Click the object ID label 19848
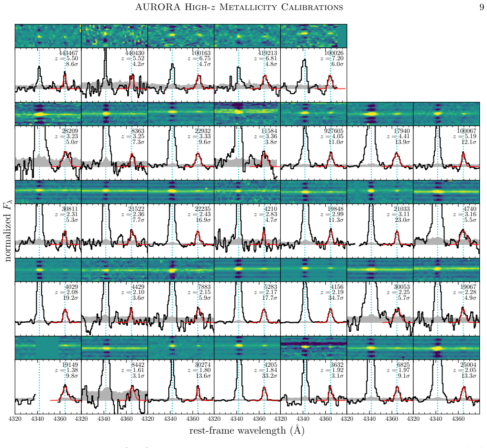 [x=336, y=209]
